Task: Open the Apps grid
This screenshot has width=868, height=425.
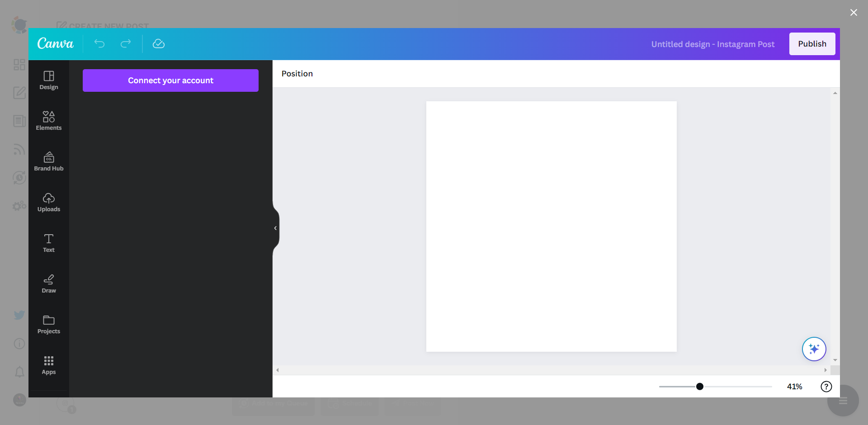Action: pos(49,365)
